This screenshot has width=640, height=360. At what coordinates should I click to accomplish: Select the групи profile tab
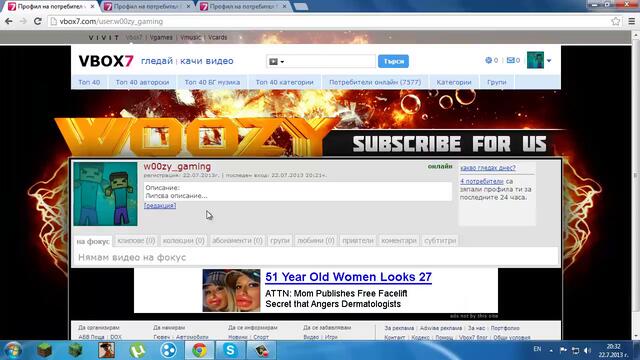click(x=280, y=241)
